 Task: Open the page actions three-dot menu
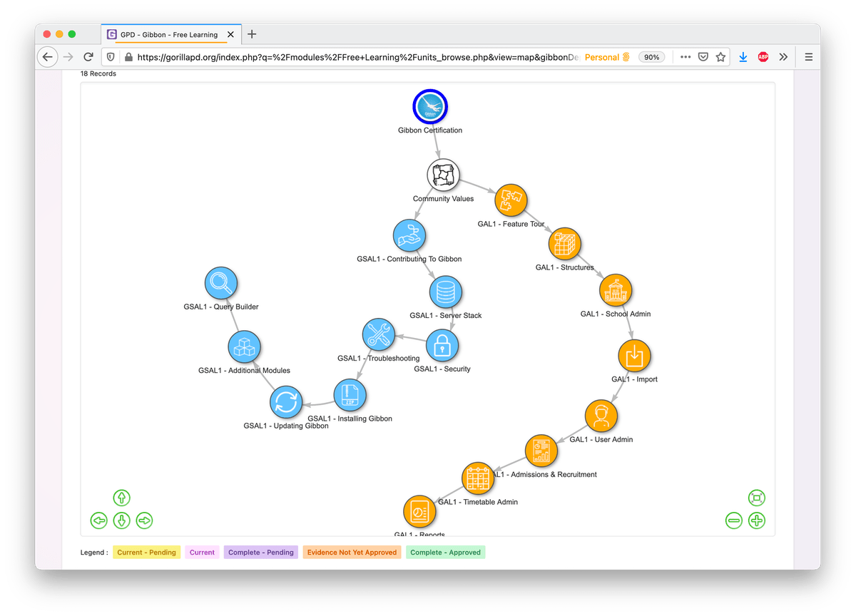pyautogui.click(x=686, y=57)
